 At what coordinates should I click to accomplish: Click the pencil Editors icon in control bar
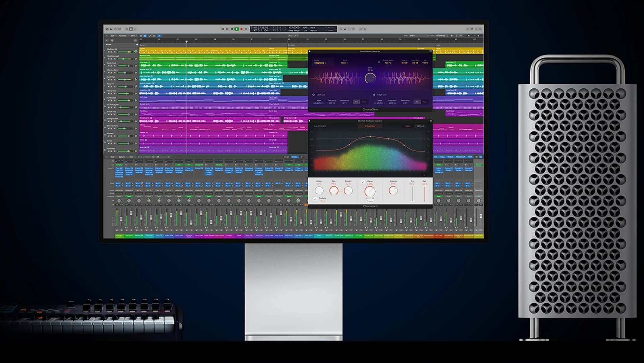point(135,29)
